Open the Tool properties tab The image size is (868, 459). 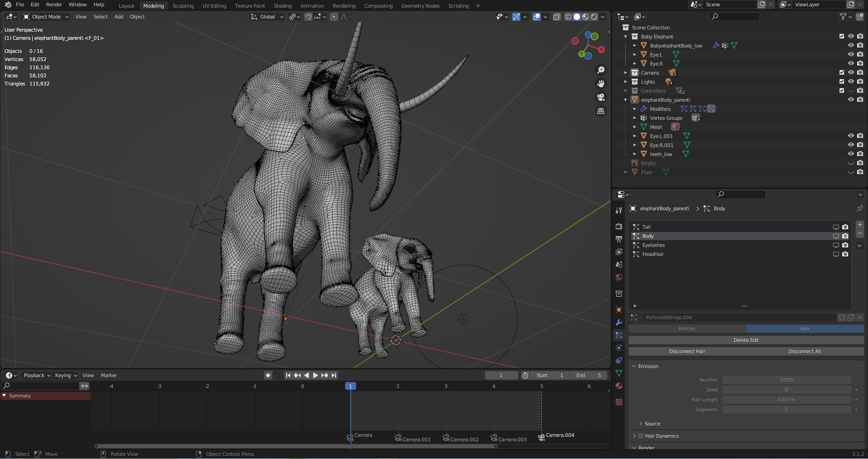(619, 210)
